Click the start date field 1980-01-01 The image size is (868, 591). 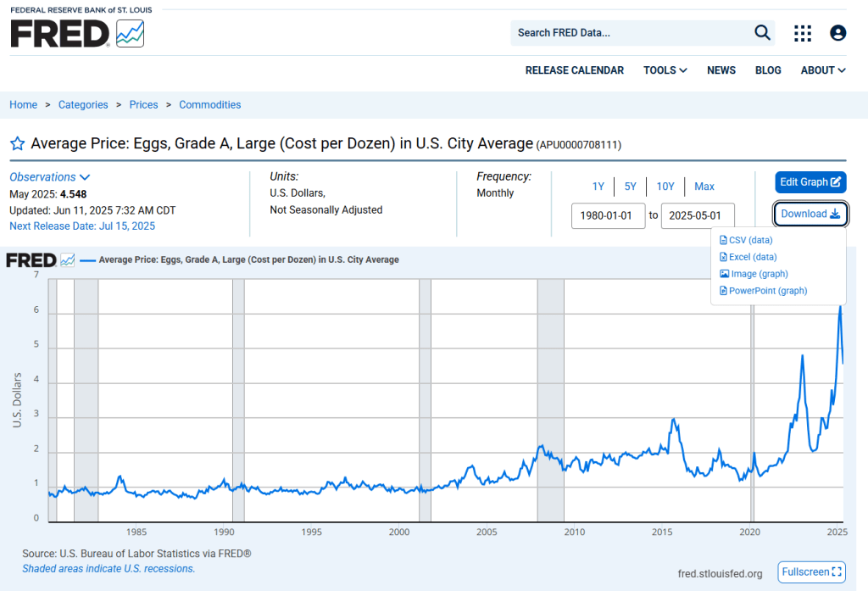click(x=608, y=215)
